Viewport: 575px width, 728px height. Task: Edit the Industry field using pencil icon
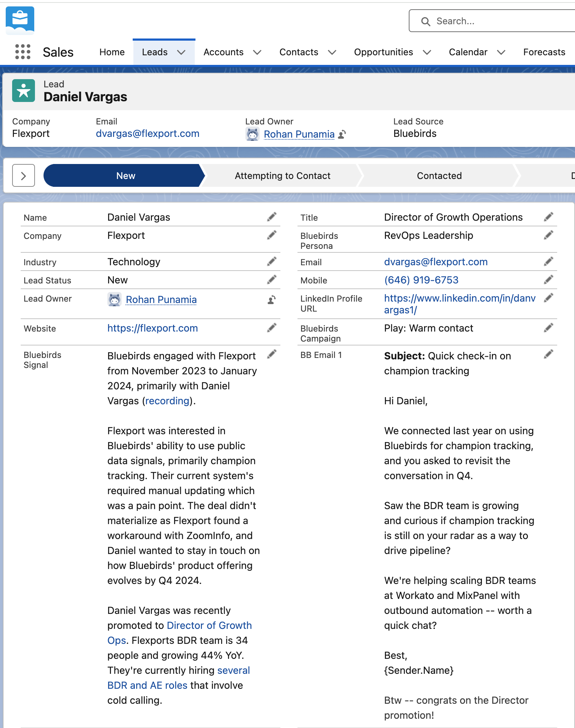pyautogui.click(x=272, y=262)
